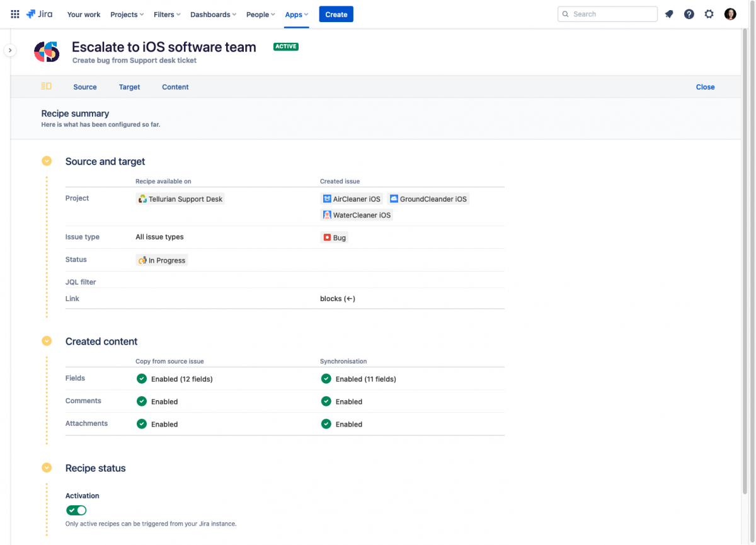Collapse the Created content section
Image resolution: width=756 pixels, height=545 pixels.
[x=47, y=341]
